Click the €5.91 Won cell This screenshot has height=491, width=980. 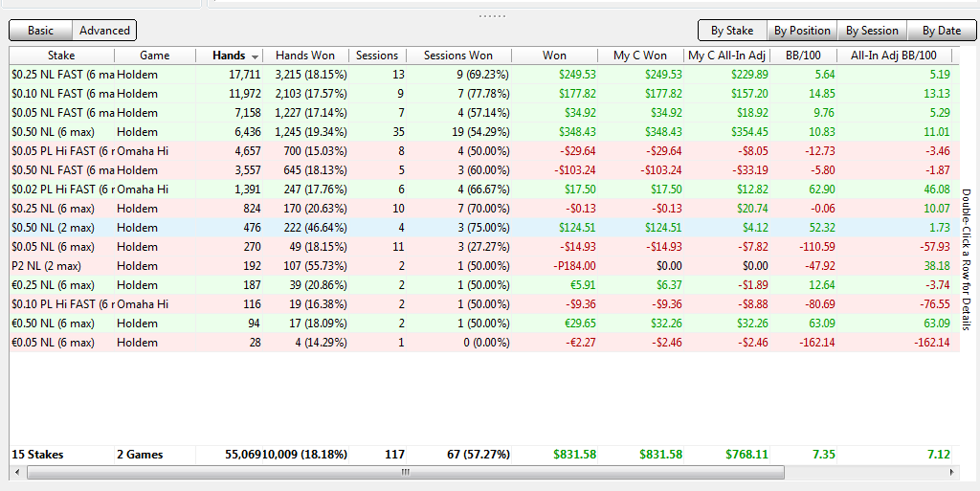click(x=581, y=285)
